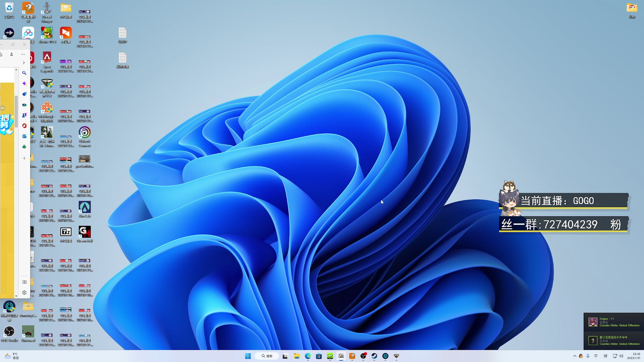Open Apex Legends desktop shortcut
Viewport: 644px width, 362px height.
point(47,58)
